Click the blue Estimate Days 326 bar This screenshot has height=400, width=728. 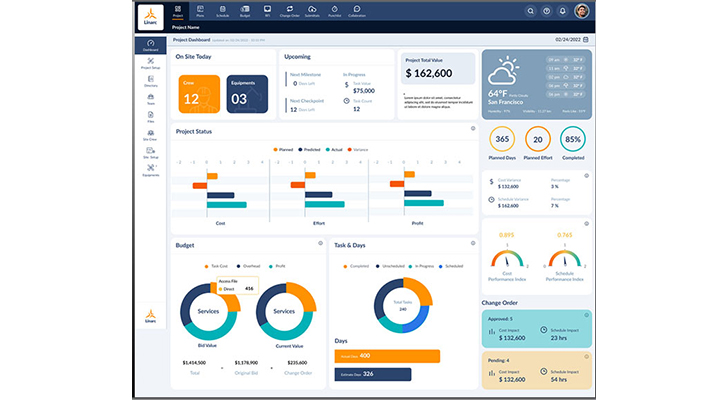coord(373,374)
